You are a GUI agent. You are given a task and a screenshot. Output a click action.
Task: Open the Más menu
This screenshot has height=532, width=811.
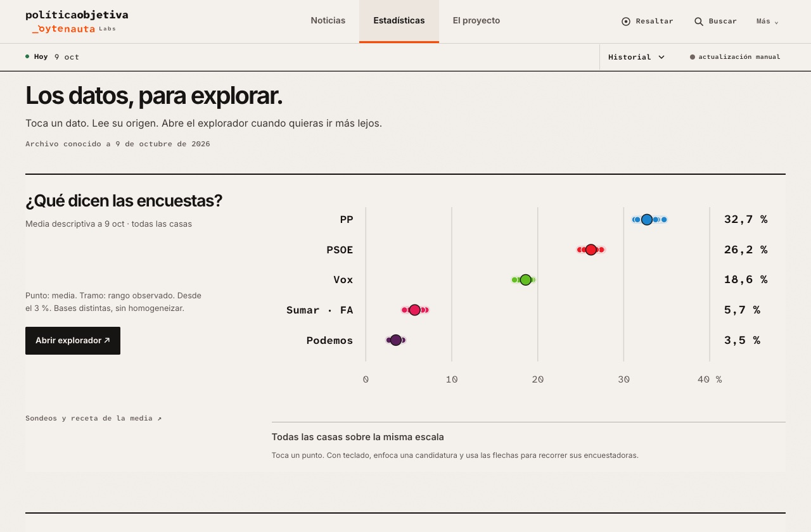tap(767, 22)
